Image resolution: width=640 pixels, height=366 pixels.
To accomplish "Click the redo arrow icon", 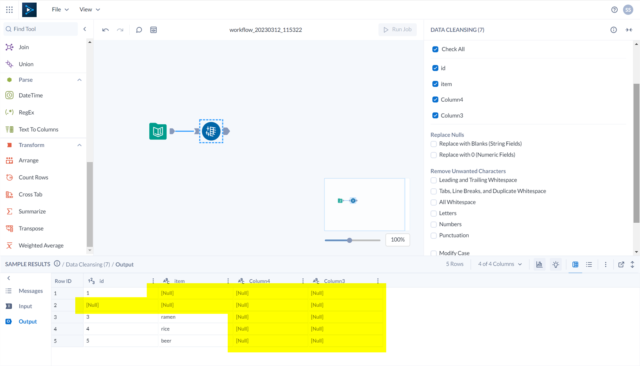I will point(120,30).
